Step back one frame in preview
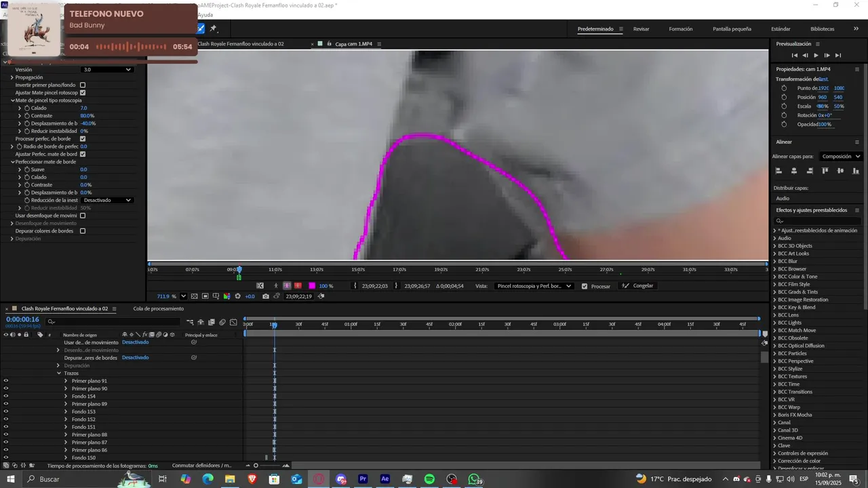 pyautogui.click(x=805, y=56)
